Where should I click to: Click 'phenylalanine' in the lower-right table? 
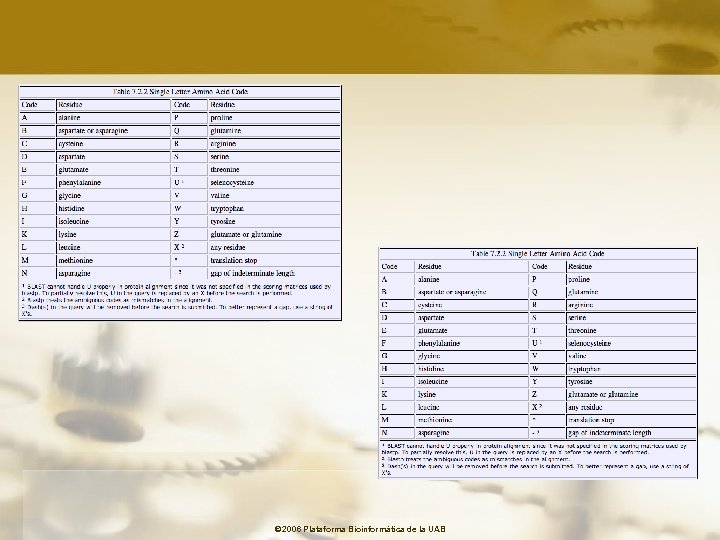click(439, 343)
